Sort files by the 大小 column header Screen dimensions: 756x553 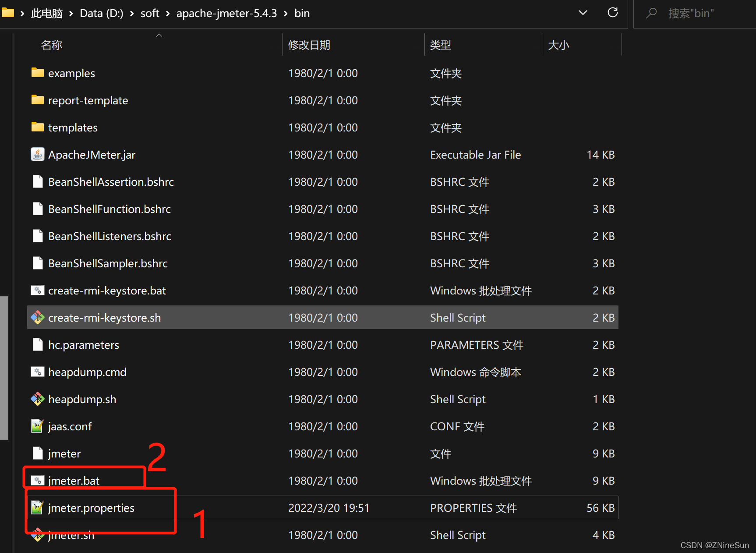click(558, 45)
